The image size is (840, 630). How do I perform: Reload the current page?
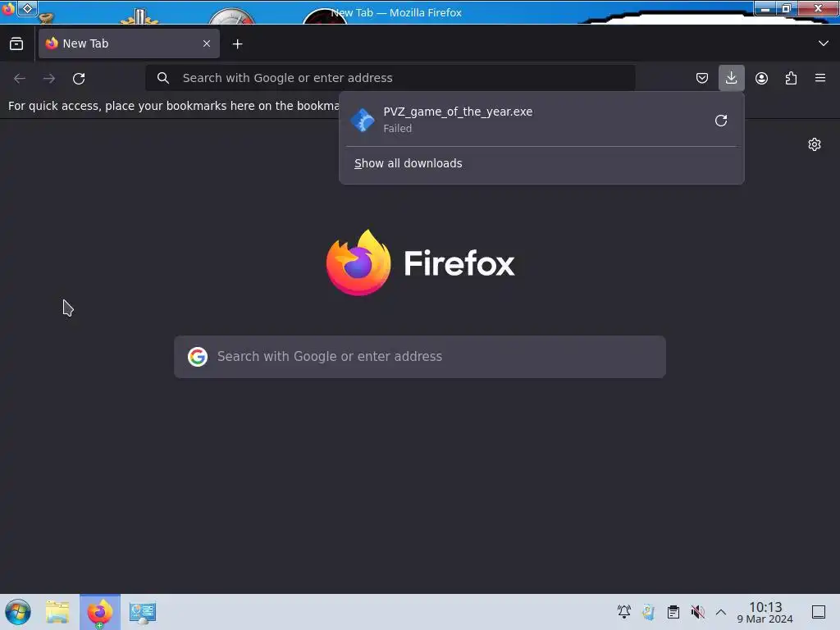point(79,78)
